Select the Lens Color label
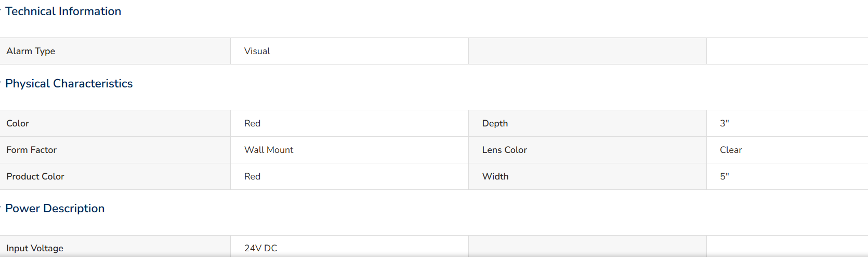868x257 pixels. click(504, 150)
